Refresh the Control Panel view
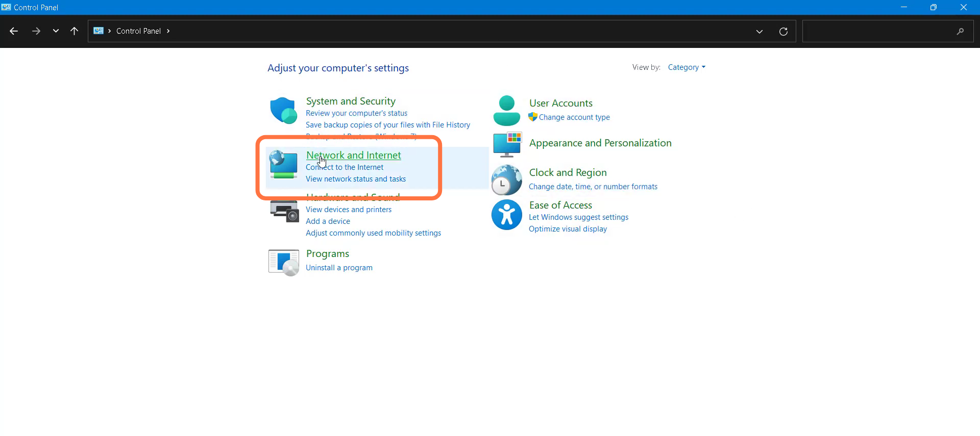The height and width of the screenshot is (436, 980). [x=783, y=31]
